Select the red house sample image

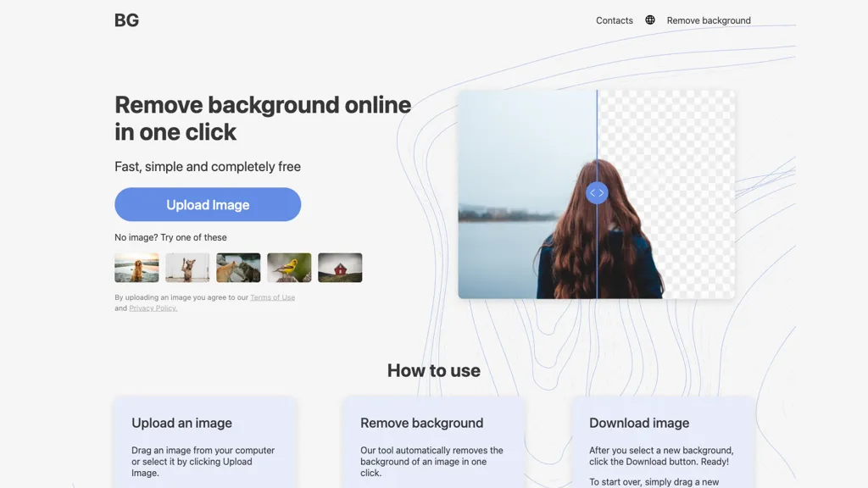(x=340, y=267)
